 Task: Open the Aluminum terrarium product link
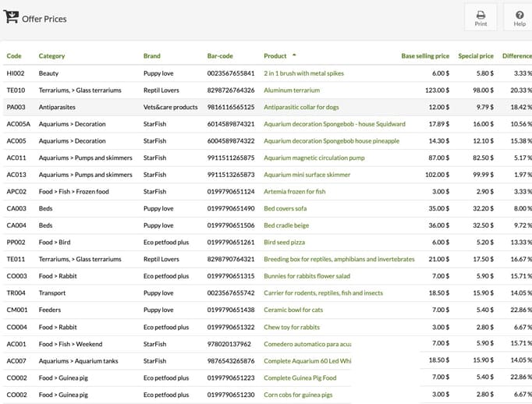(292, 90)
